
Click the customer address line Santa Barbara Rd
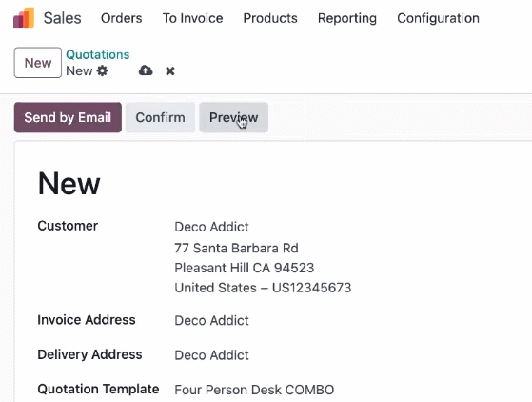236,248
